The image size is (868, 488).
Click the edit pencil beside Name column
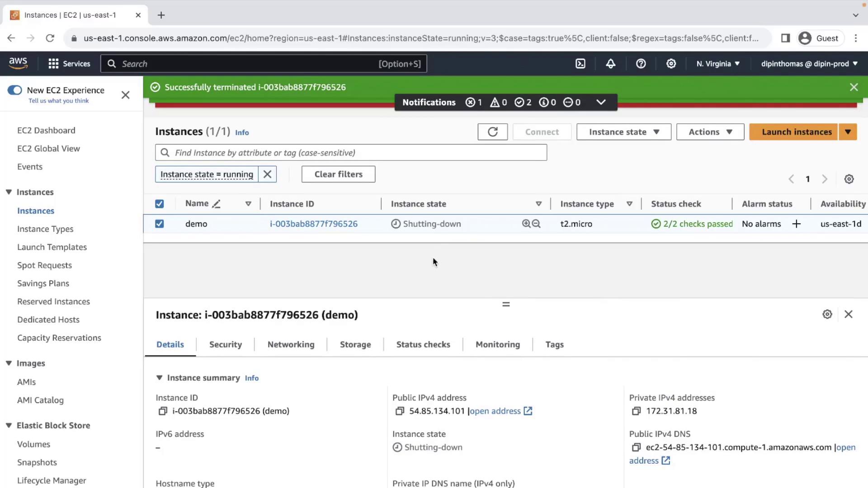click(216, 204)
